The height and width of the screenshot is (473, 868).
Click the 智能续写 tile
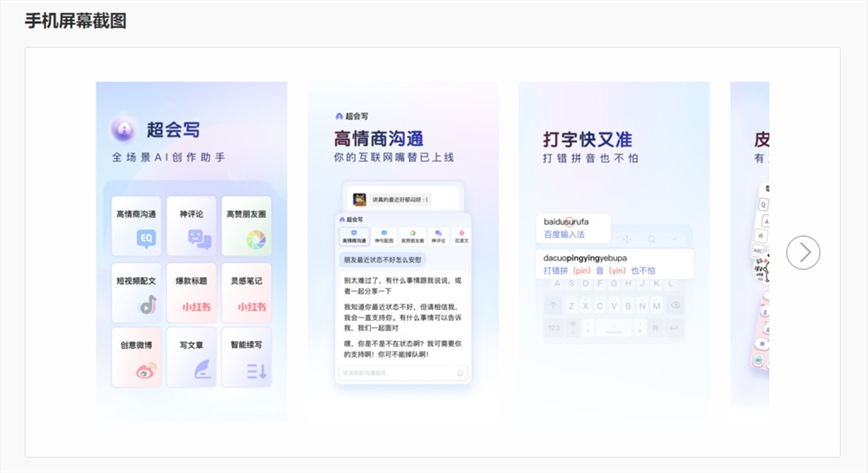[x=247, y=357]
